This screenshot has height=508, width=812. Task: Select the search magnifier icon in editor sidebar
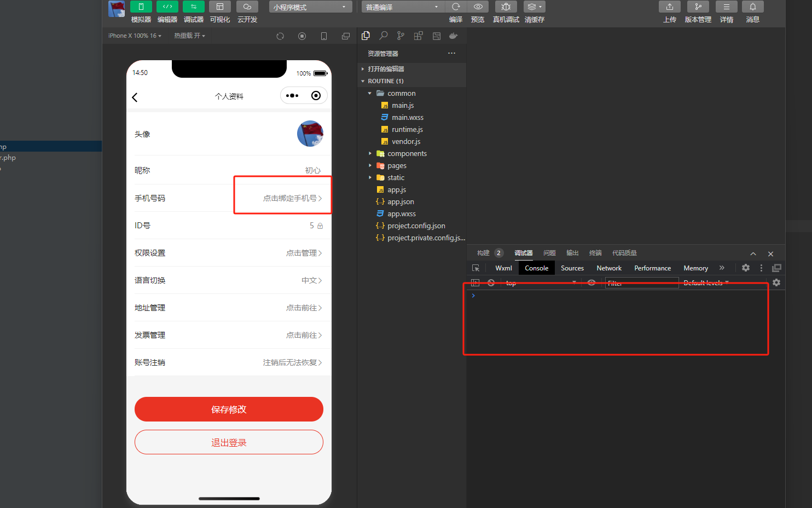(384, 36)
